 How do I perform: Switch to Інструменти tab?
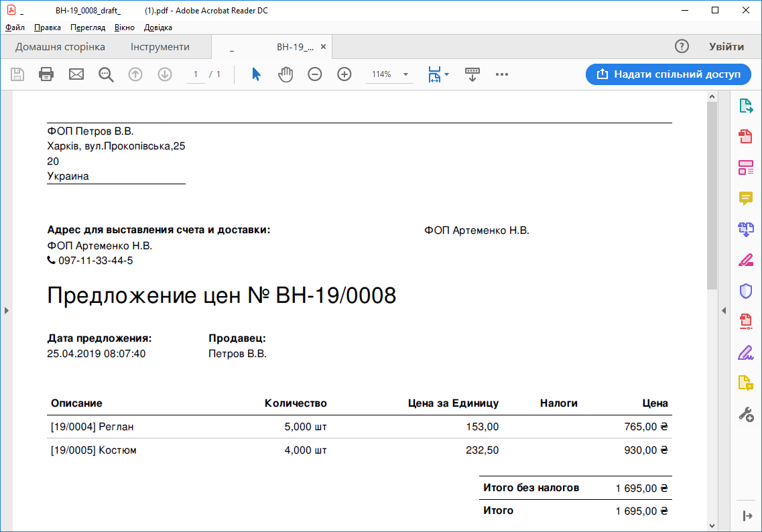(160, 47)
